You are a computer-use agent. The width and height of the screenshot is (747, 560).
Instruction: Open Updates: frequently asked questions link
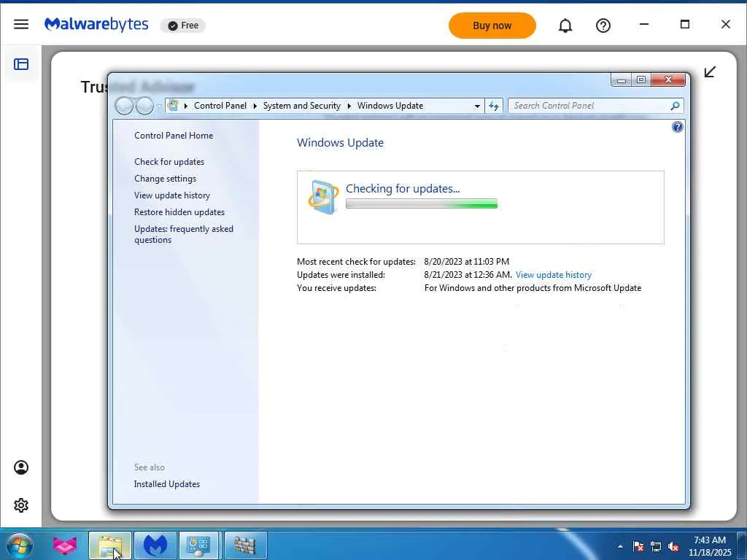184,234
